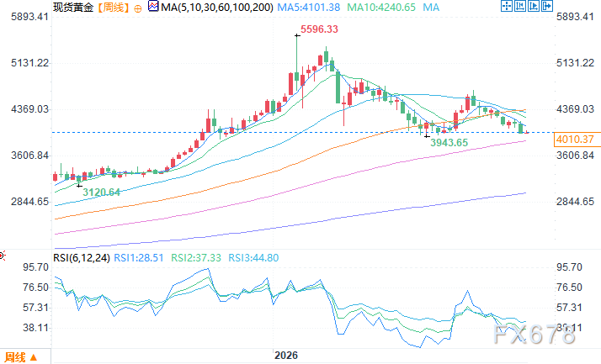The height and width of the screenshot is (364, 601).
Task: Click the export chart arrow icon
Action: tap(546, 6)
